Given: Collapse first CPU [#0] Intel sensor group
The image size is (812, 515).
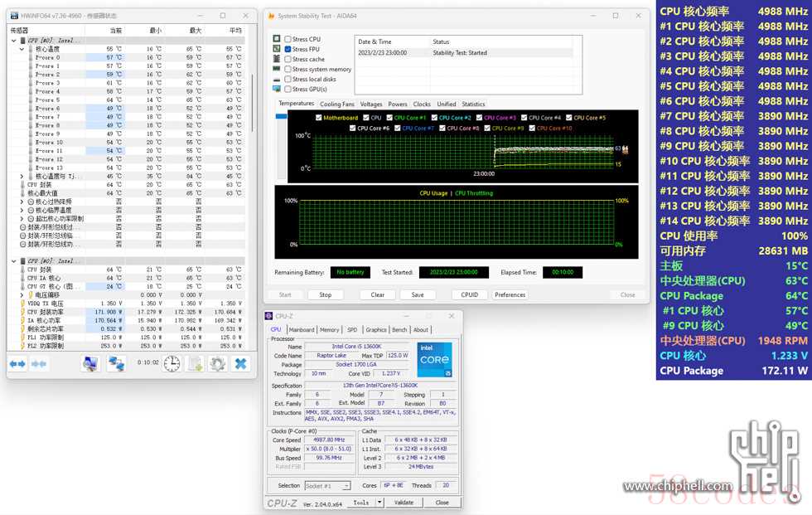Looking at the screenshot, I should [14, 41].
